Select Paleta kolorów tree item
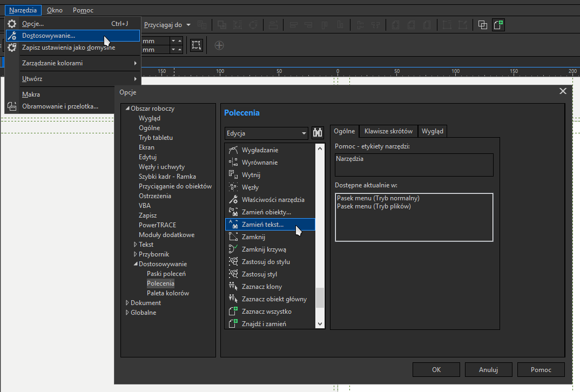This screenshot has height=392, width=580. [168, 293]
